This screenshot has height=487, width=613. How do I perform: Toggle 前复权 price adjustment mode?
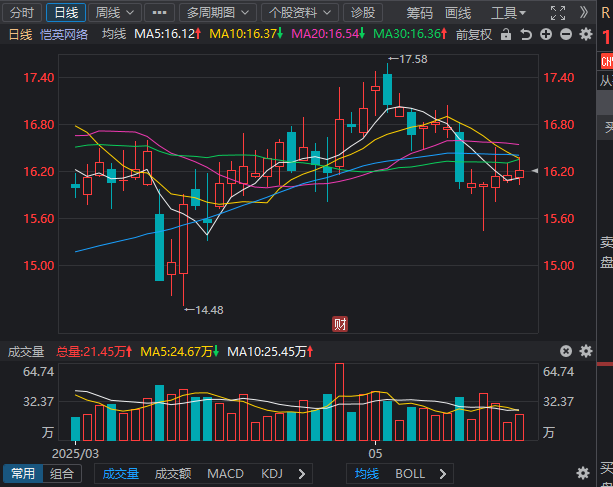point(473,34)
